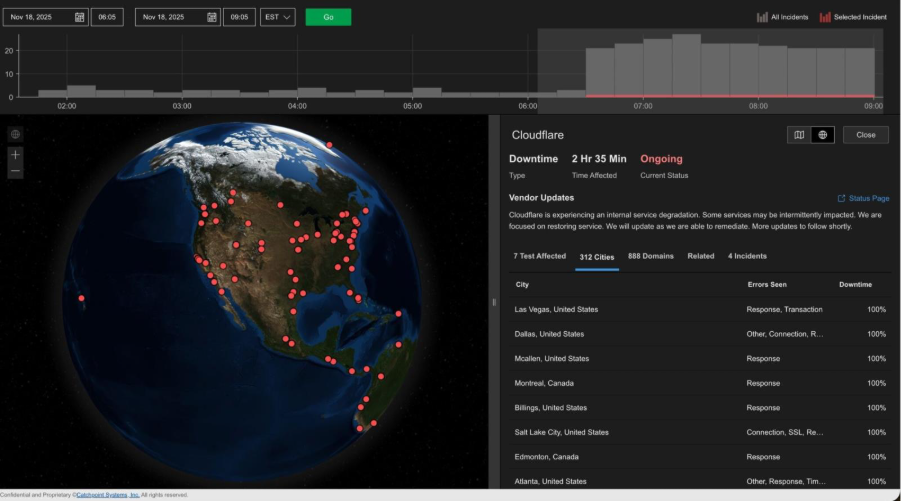Click the start date field Nov 18, 2025
This screenshot has height=501, width=903.
45,17
